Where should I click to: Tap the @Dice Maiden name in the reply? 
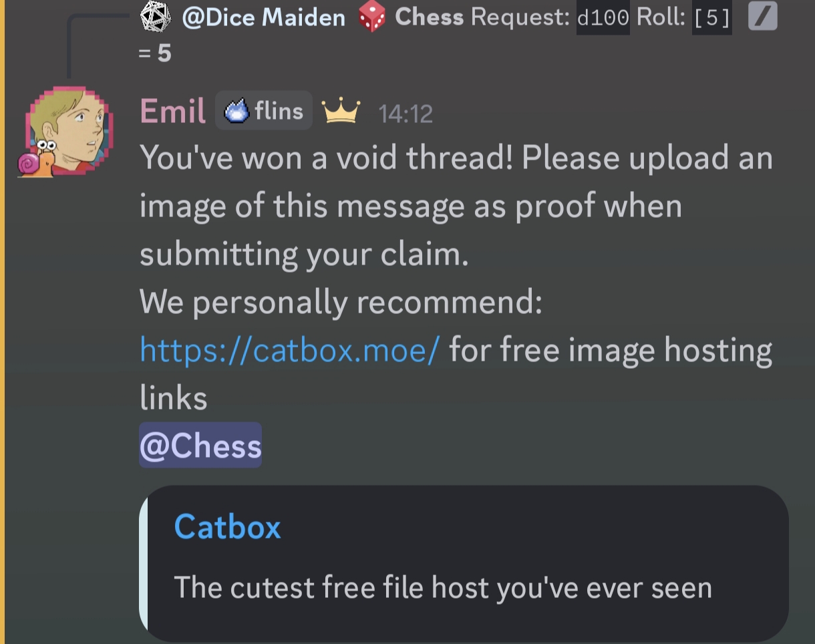(x=263, y=17)
